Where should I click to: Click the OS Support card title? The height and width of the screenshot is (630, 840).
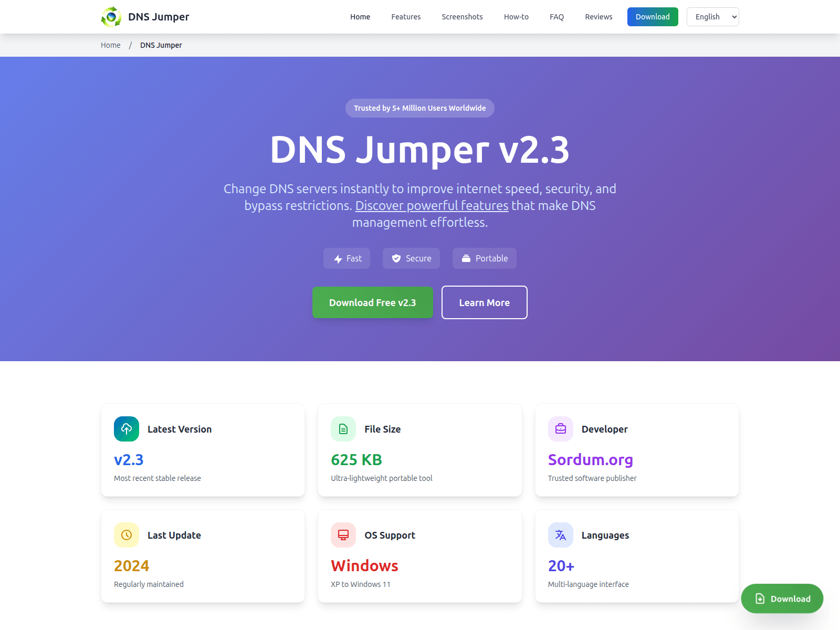(390, 535)
